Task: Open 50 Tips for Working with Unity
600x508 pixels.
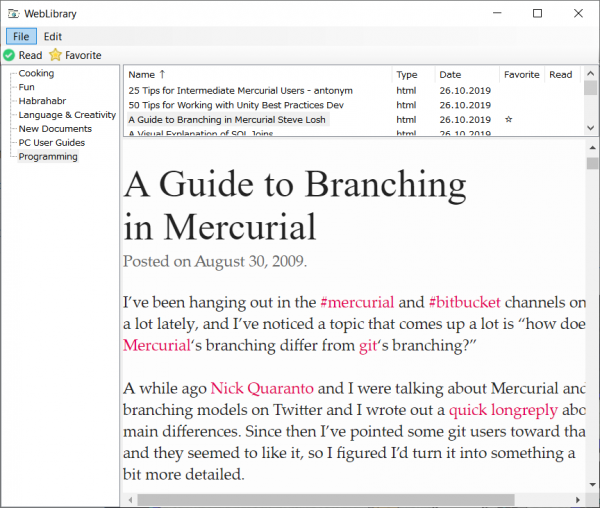Action: [x=236, y=104]
